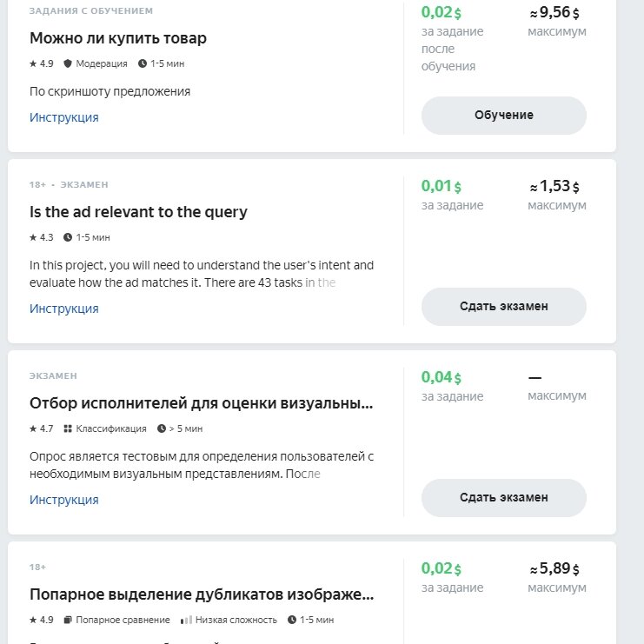Click the shield icon next to Модерация
644x644 pixels.
tap(68, 63)
